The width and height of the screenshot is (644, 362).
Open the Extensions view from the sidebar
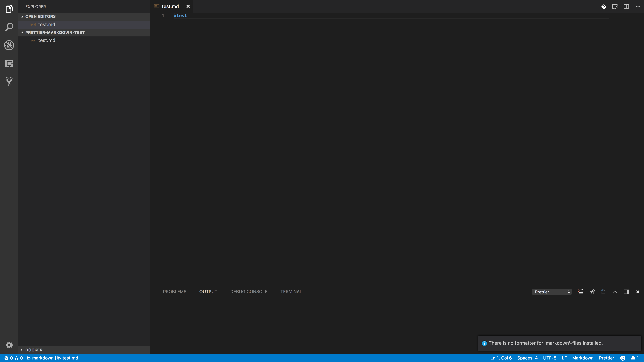point(9,63)
